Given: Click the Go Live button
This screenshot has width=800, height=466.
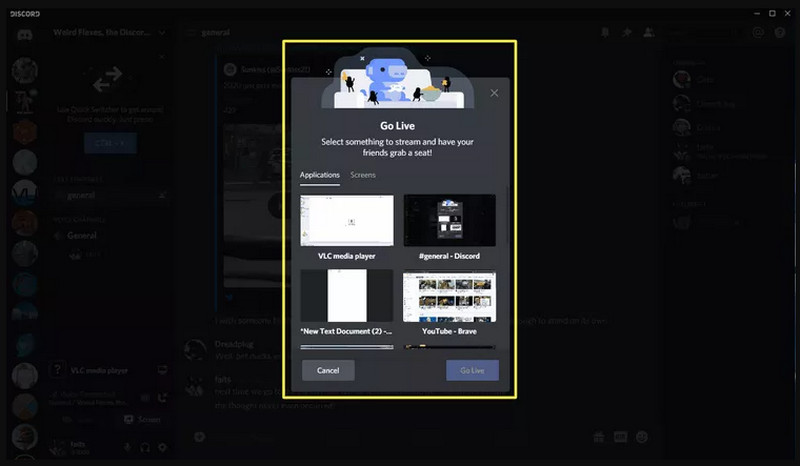Looking at the screenshot, I should click(472, 370).
